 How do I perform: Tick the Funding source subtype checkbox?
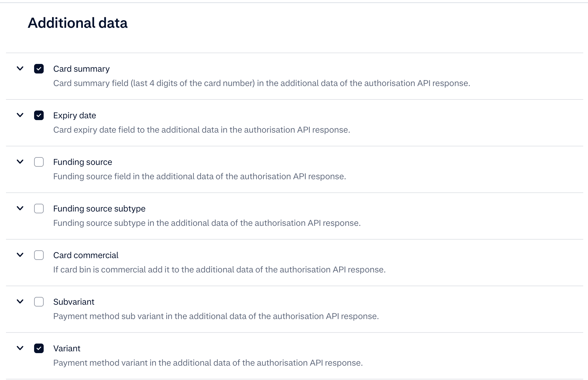point(39,209)
